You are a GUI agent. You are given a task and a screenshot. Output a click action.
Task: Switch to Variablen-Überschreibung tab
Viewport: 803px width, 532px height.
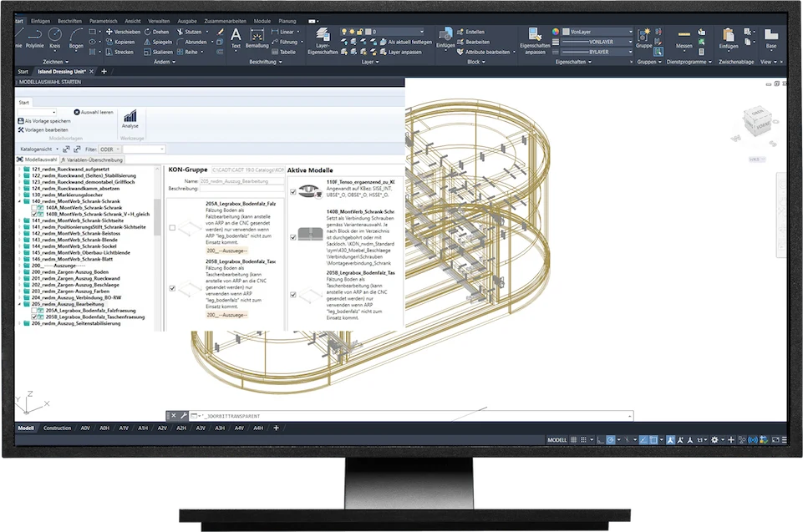pos(92,160)
